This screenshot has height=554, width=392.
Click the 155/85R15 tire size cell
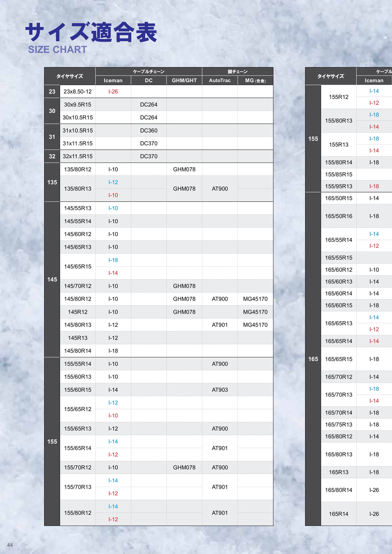click(339, 175)
